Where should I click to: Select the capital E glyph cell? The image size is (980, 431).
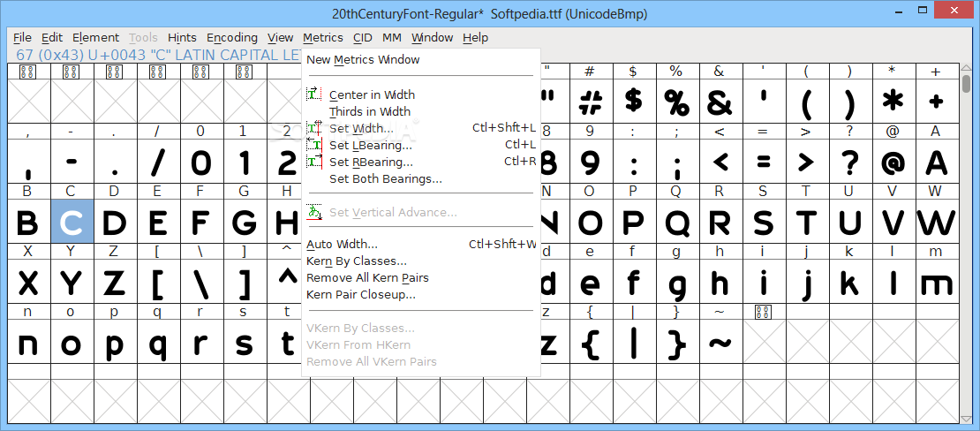point(158,222)
